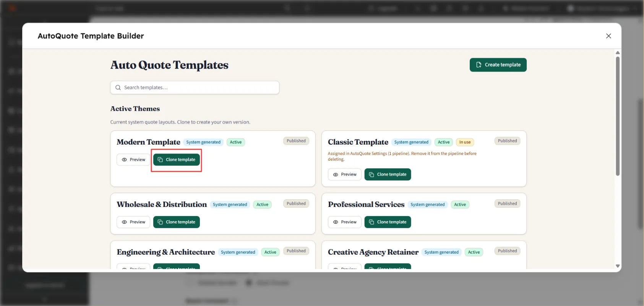Click the Modern Template title
The width and height of the screenshot is (644, 306).
click(148, 142)
